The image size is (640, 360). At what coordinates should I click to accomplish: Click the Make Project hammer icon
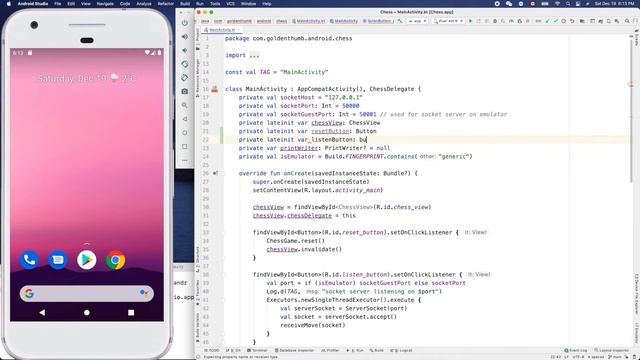pos(400,21)
